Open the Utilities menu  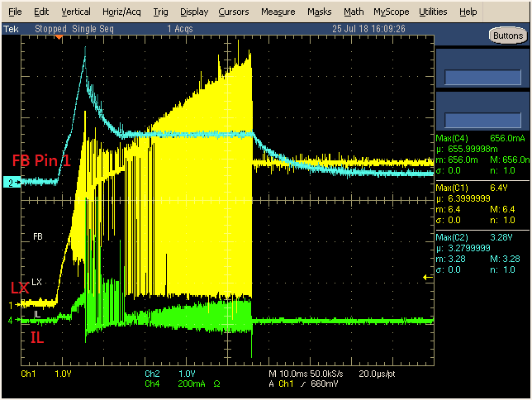point(433,12)
